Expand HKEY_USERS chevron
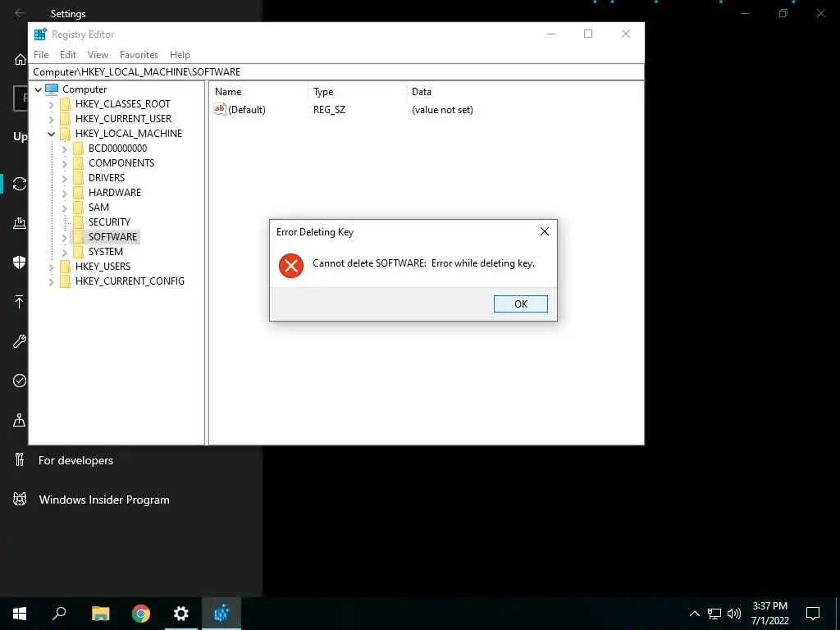The height and width of the screenshot is (630, 840). 52,267
